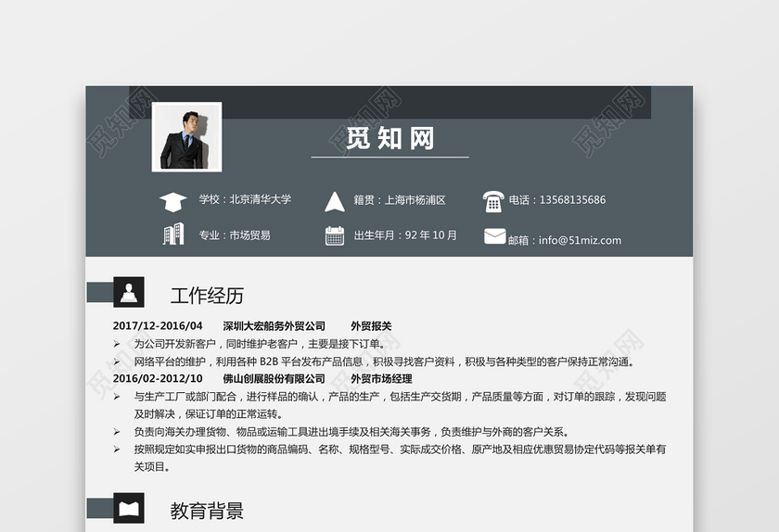The image size is (779, 532).
Task: Click the building icon beside 专业
Action: [173, 234]
